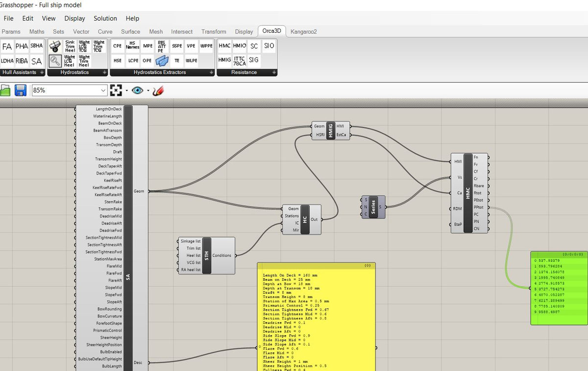Image resolution: width=588 pixels, height=371 pixels.
Task: Open the Help menu
Action: 132,18
